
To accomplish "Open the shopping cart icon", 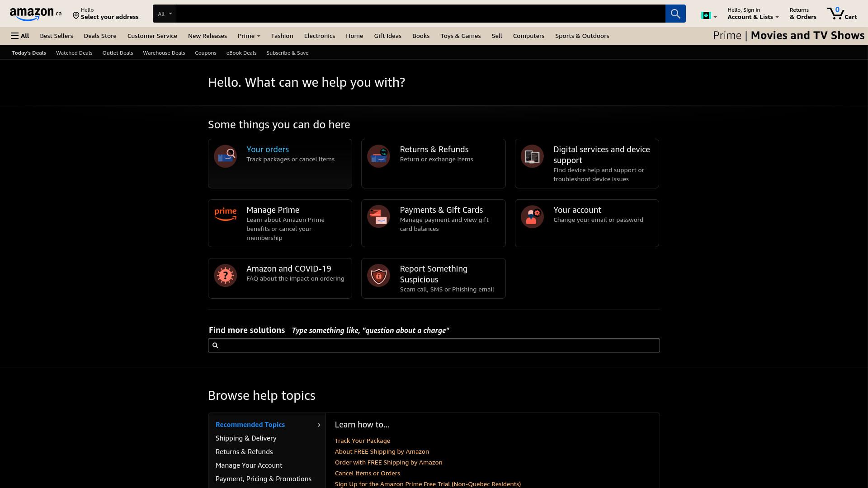I will [x=836, y=13].
